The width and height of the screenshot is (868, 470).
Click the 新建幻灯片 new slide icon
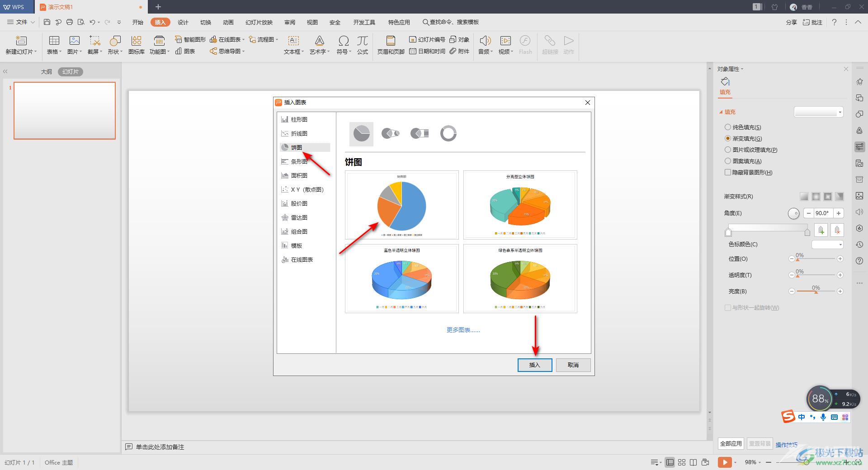(x=21, y=41)
